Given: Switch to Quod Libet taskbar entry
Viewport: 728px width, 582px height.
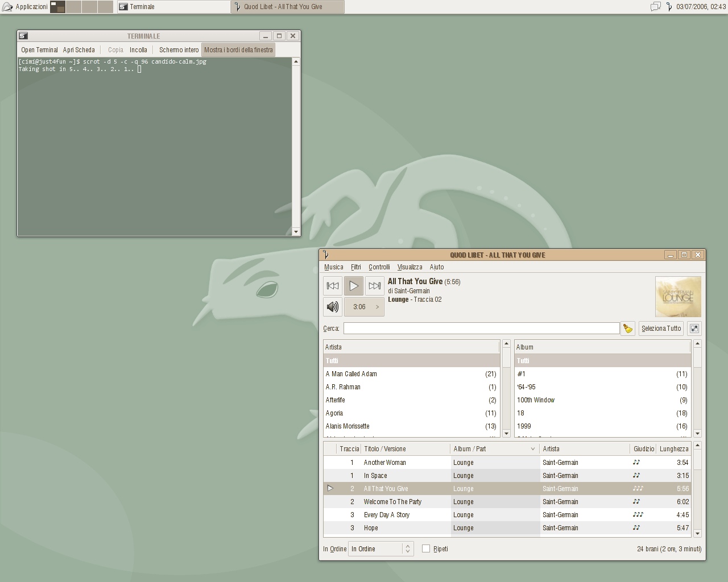Looking at the screenshot, I should (288, 7).
